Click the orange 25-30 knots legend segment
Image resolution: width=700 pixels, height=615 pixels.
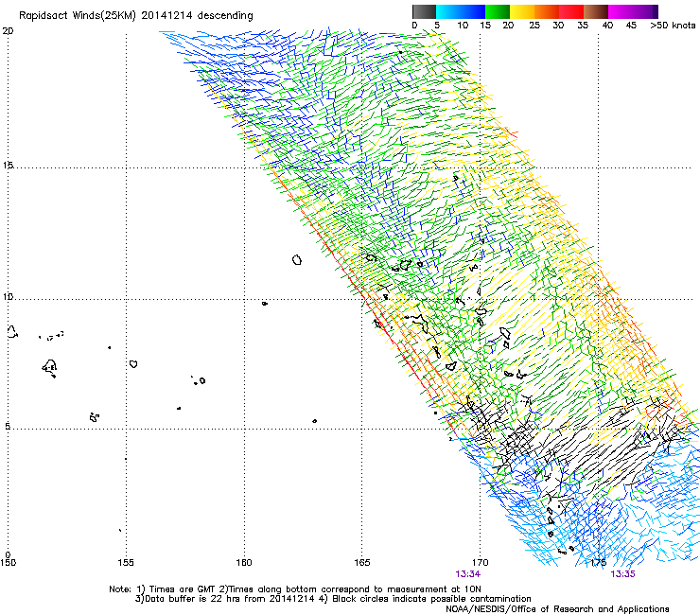click(547, 11)
